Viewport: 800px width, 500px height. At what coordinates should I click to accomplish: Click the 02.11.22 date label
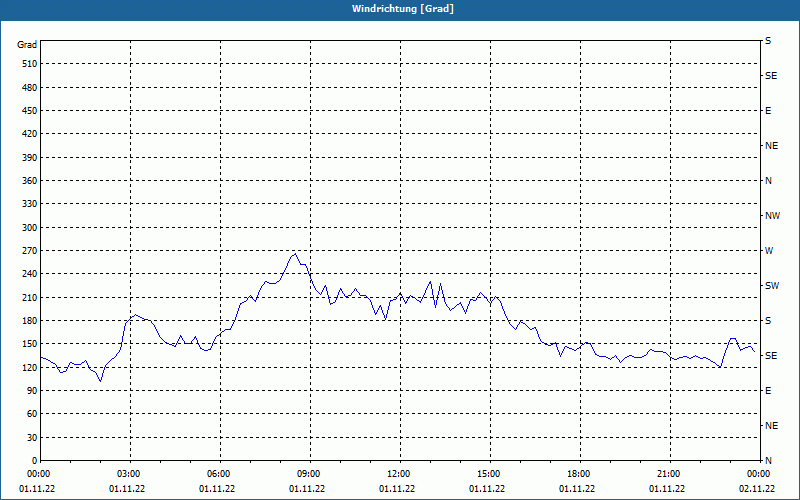pyautogui.click(x=757, y=489)
